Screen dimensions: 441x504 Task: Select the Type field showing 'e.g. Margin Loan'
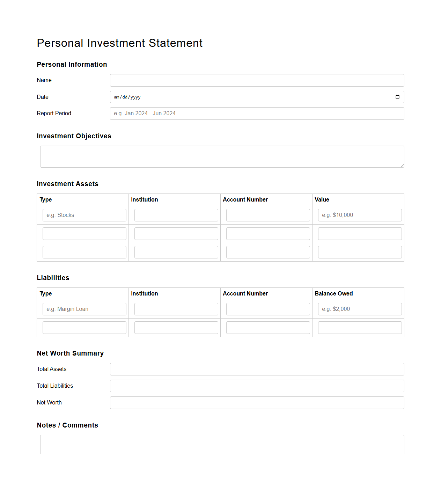pyautogui.click(x=84, y=309)
